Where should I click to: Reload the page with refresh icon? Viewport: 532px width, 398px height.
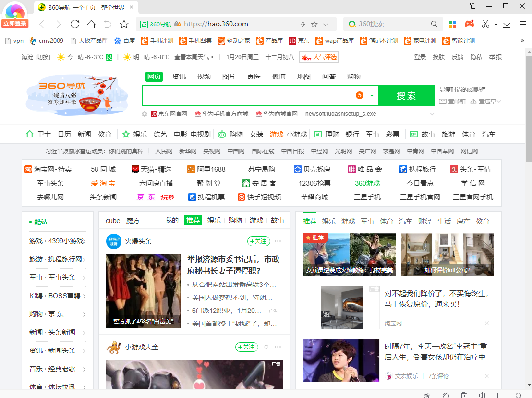pyautogui.click(x=74, y=24)
